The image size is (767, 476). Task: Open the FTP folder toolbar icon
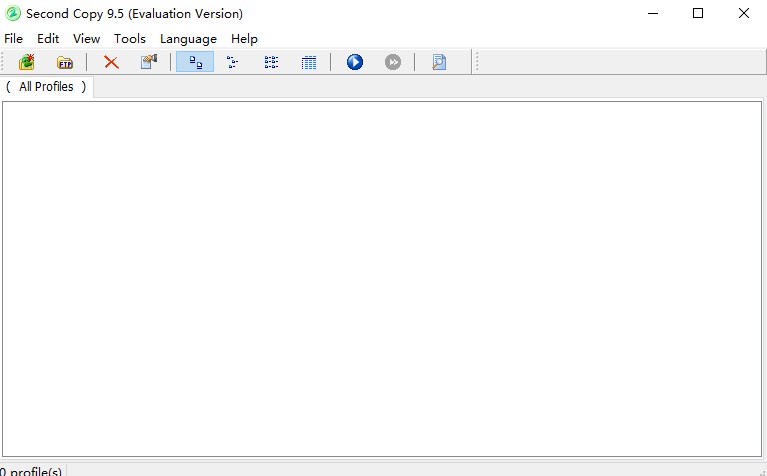point(65,62)
